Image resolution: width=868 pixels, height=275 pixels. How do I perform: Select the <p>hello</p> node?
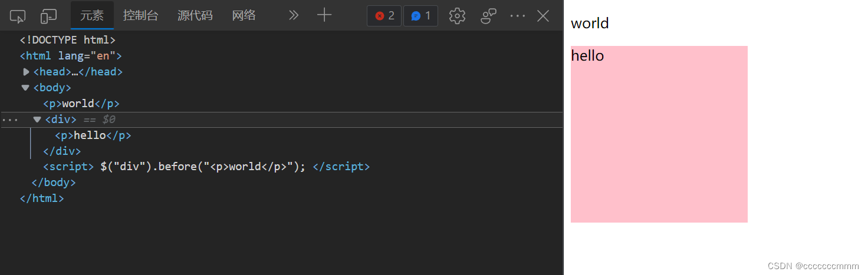click(x=93, y=135)
